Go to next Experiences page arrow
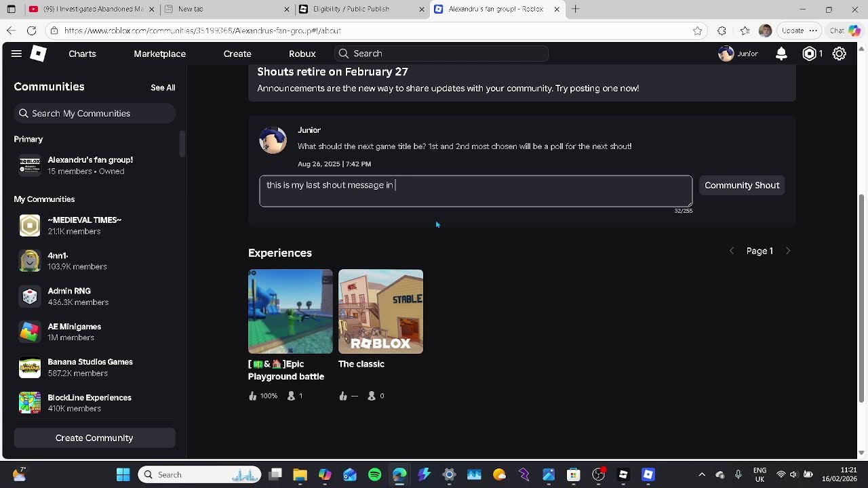 pyautogui.click(x=788, y=251)
